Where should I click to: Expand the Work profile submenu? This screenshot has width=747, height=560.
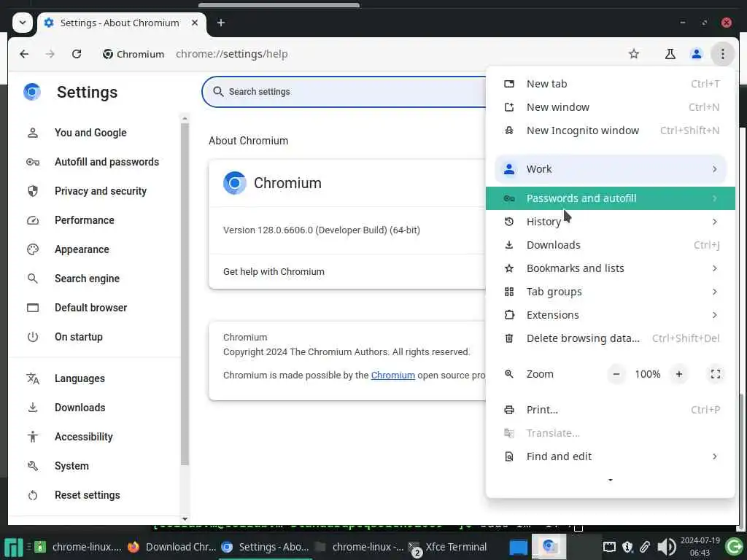(611, 169)
